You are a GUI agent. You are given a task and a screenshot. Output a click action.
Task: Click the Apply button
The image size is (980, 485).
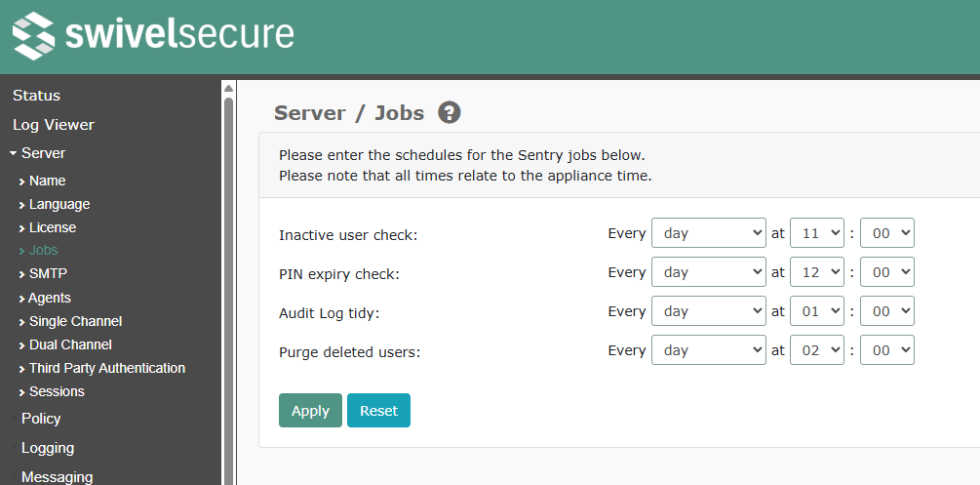coord(311,411)
